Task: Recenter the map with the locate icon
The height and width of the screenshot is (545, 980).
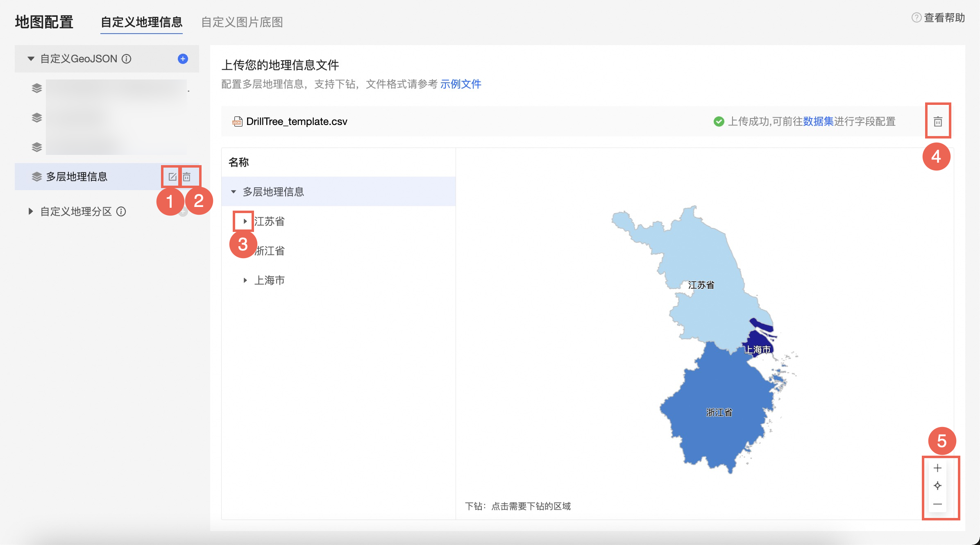Action: 937,486
